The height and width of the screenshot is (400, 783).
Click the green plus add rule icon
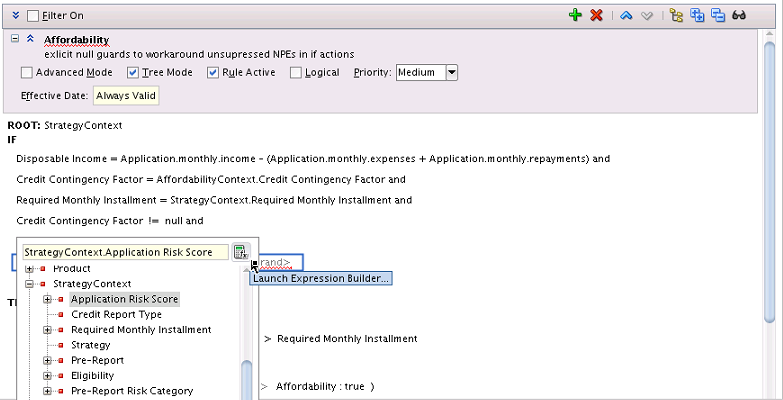coord(575,15)
